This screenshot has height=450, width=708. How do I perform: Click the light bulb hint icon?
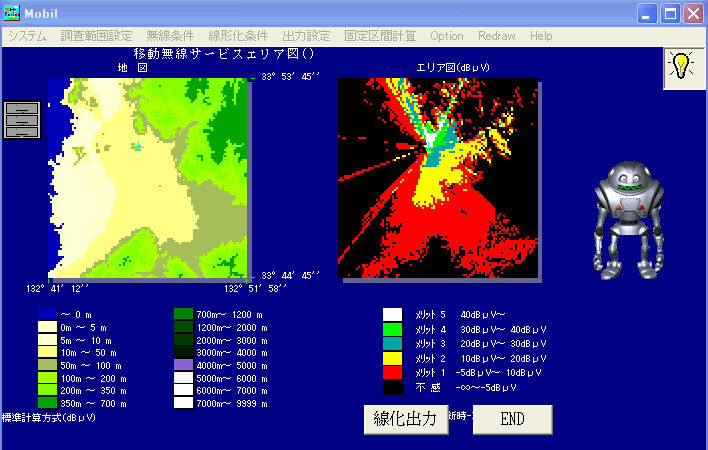click(x=681, y=66)
